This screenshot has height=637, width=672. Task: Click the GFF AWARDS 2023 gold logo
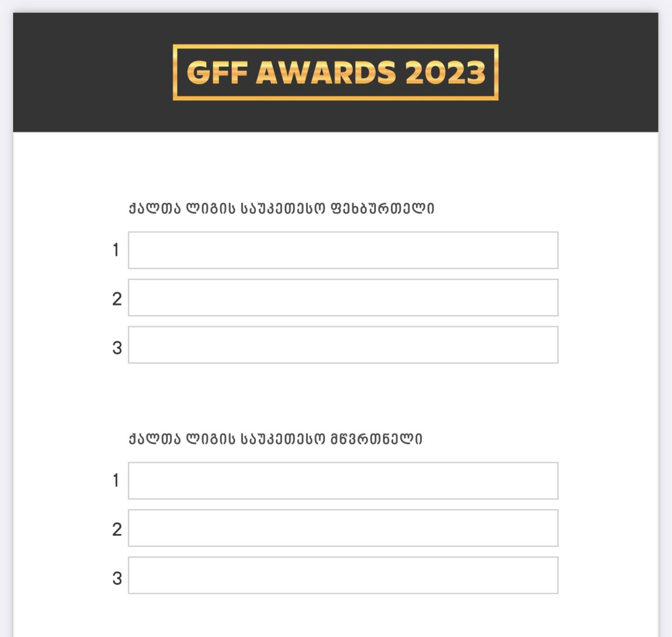335,72
